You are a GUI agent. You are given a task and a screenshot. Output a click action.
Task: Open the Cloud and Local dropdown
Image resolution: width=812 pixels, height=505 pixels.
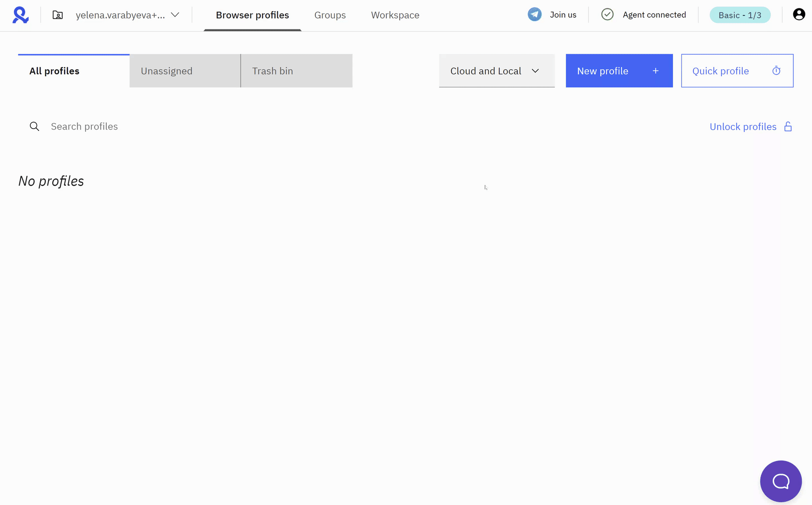pos(497,71)
